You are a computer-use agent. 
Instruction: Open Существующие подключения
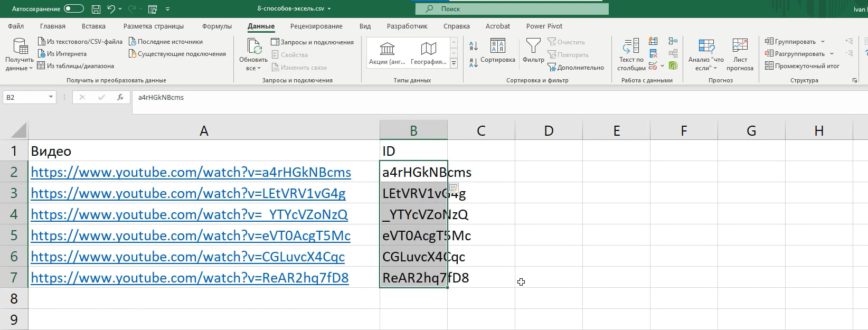coord(177,54)
